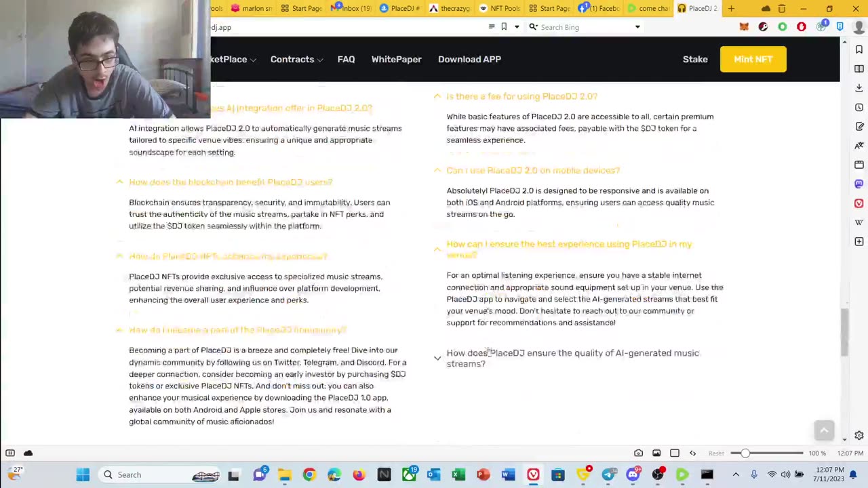Image resolution: width=868 pixels, height=488 pixels.
Task: Open the Contracts dropdown menu
Action: (x=296, y=59)
